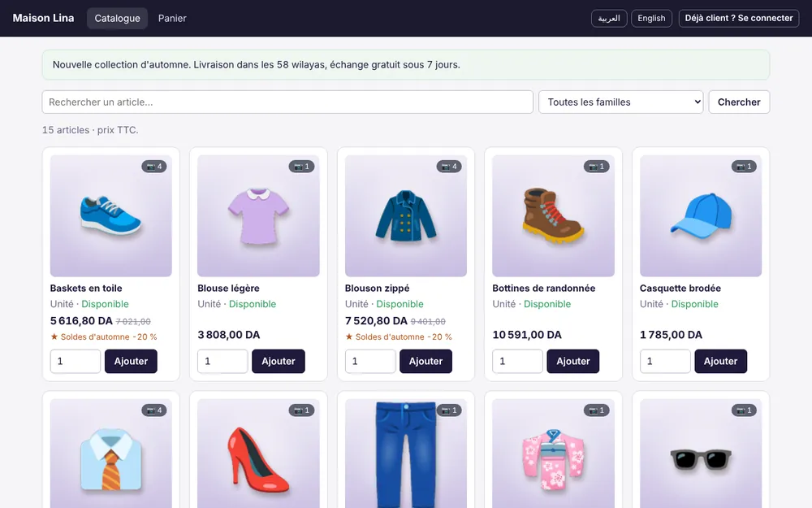Click the photo count badge on Baskets en toile
Image resolution: width=812 pixels, height=508 pixels.
pyautogui.click(x=154, y=167)
